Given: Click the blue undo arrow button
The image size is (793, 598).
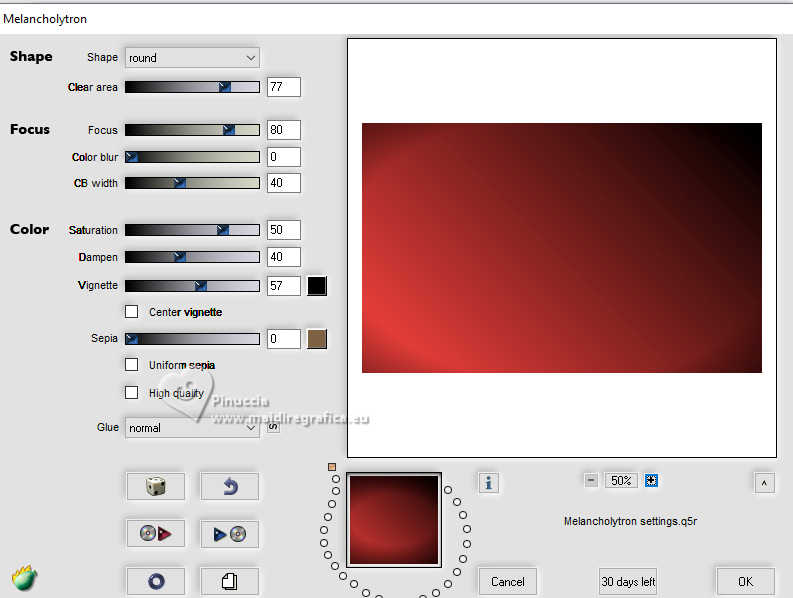Looking at the screenshot, I should [x=230, y=486].
